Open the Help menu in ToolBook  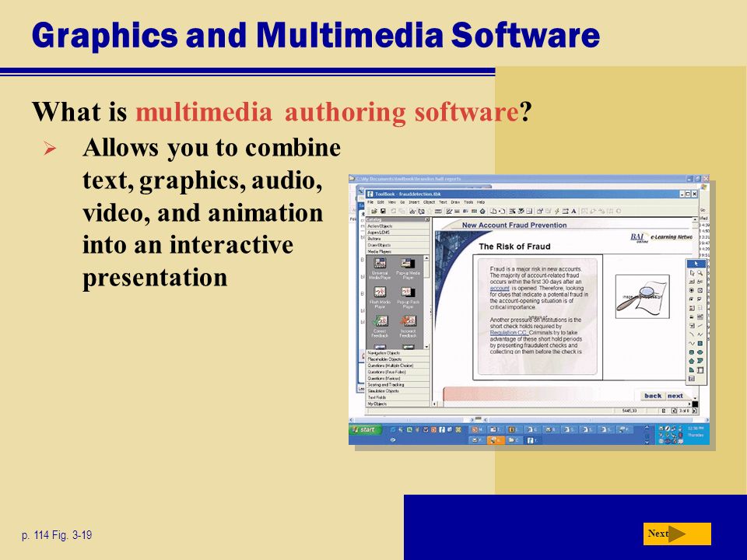[x=481, y=202]
